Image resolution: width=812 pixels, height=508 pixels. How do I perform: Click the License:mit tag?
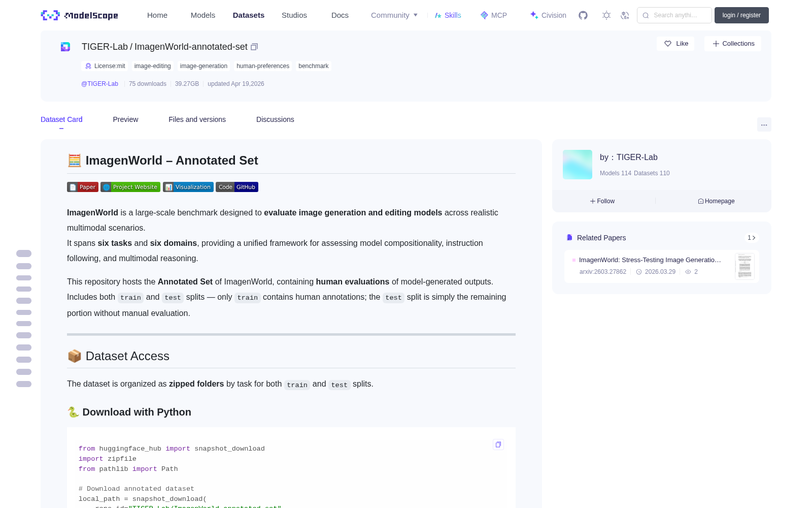pos(105,66)
